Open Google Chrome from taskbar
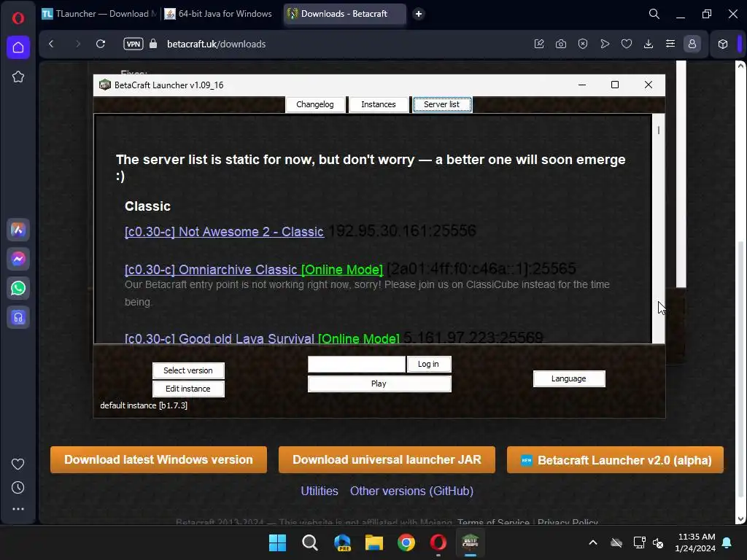This screenshot has height=560, width=747. point(406,542)
